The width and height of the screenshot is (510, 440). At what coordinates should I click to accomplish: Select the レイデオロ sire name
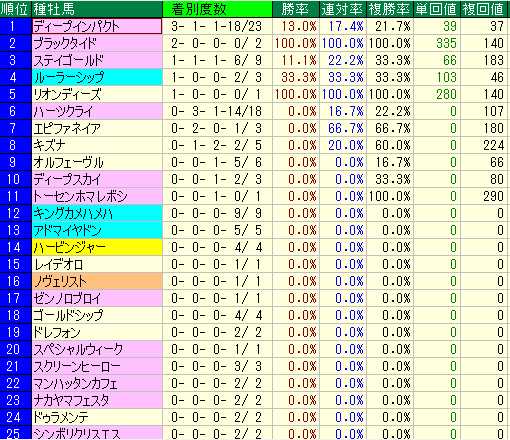(97, 264)
